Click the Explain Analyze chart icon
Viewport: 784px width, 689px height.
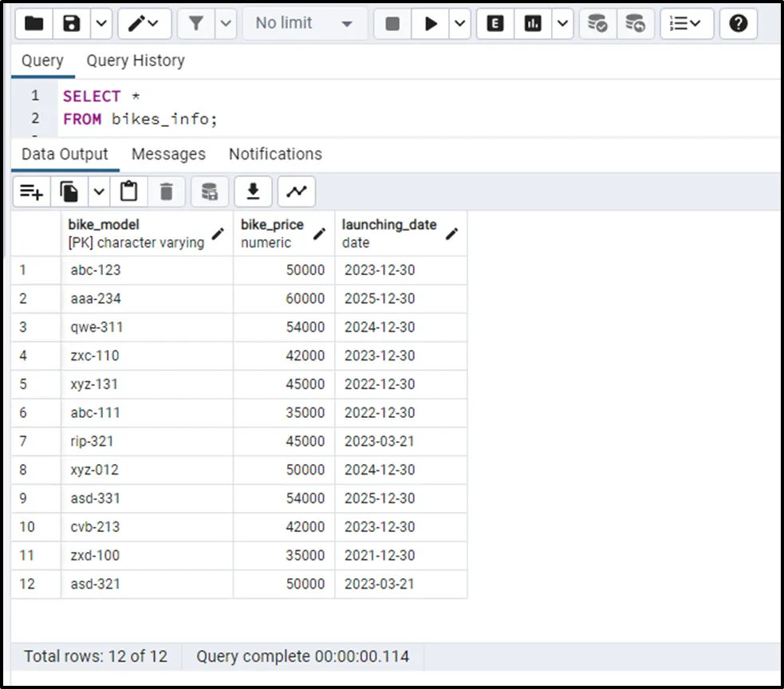pyautogui.click(x=533, y=24)
